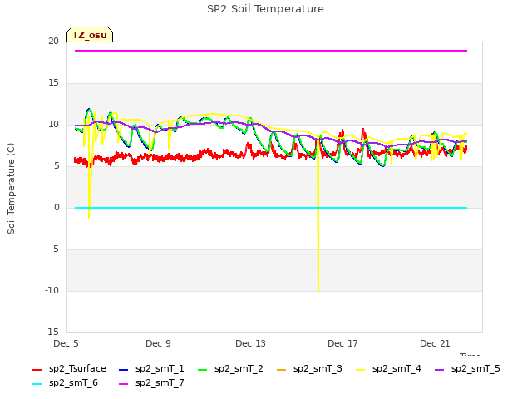This screenshot has width=532, height=399.
Task: Toggle the sp2_smT_2 legend entry
Action: coord(231,369)
